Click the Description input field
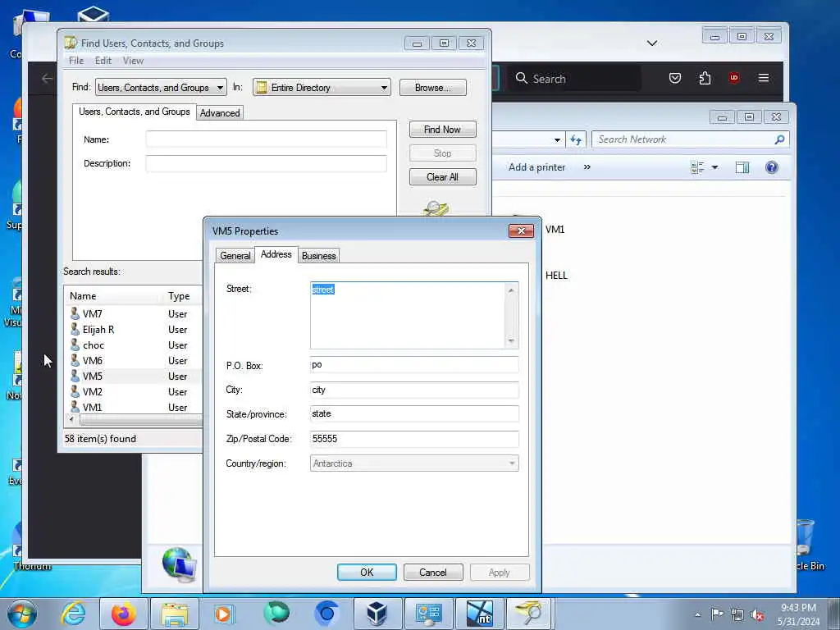840x630 pixels. click(x=267, y=163)
